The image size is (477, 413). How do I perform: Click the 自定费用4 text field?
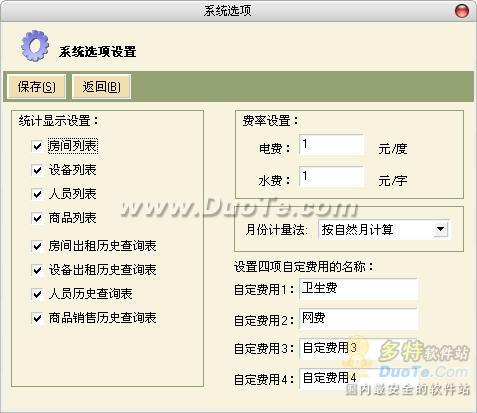358,378
